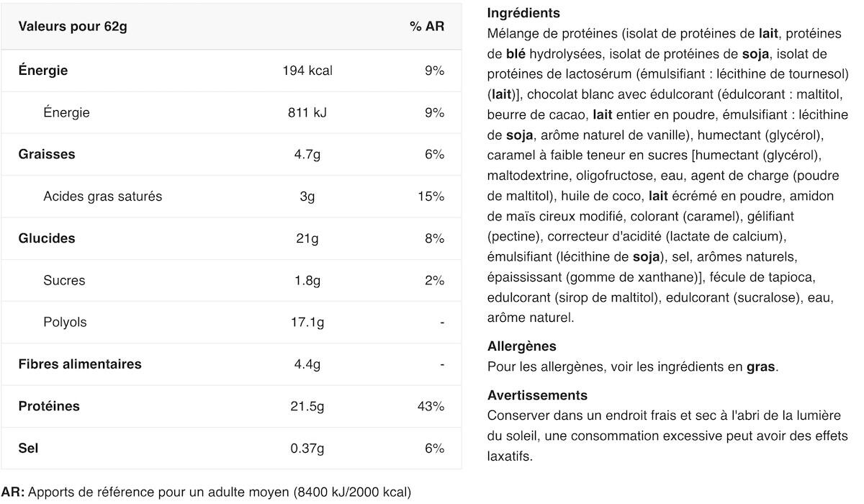864x504 pixels.
Task: Click the Protéines 21.5g value
Action: (307, 406)
